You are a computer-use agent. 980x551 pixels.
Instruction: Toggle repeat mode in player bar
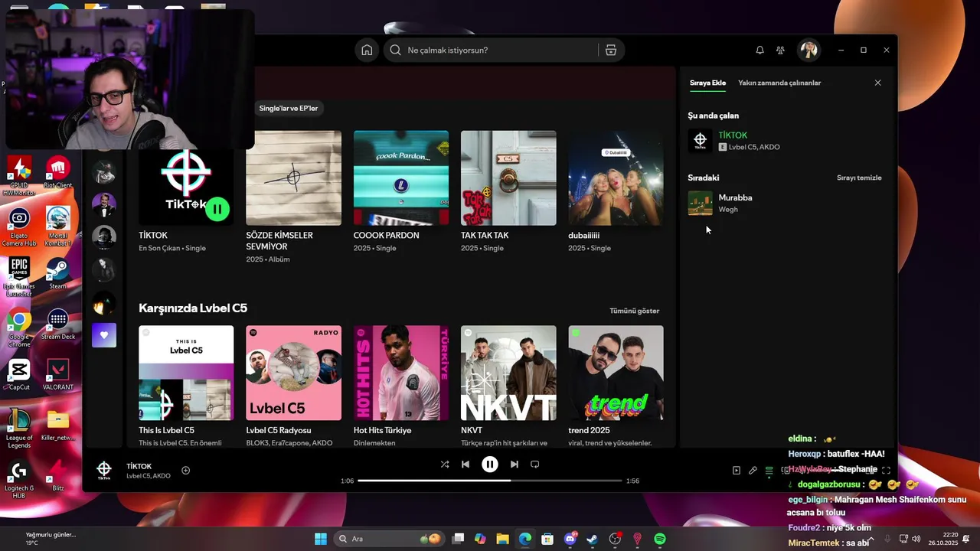pyautogui.click(x=535, y=464)
